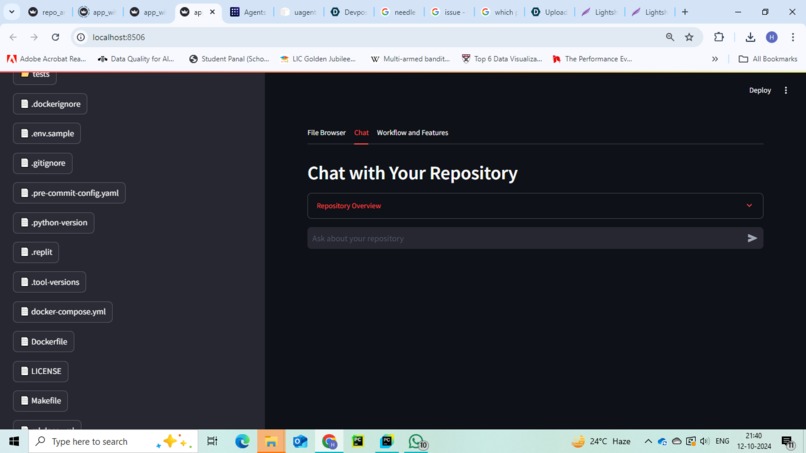The image size is (806, 453).
Task: Open Chrome's three-dot menu
Action: point(793,37)
